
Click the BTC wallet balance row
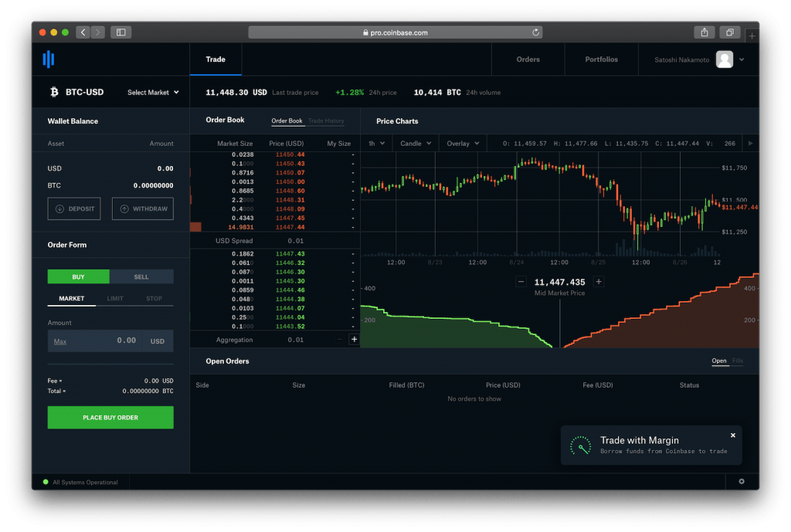click(x=110, y=185)
